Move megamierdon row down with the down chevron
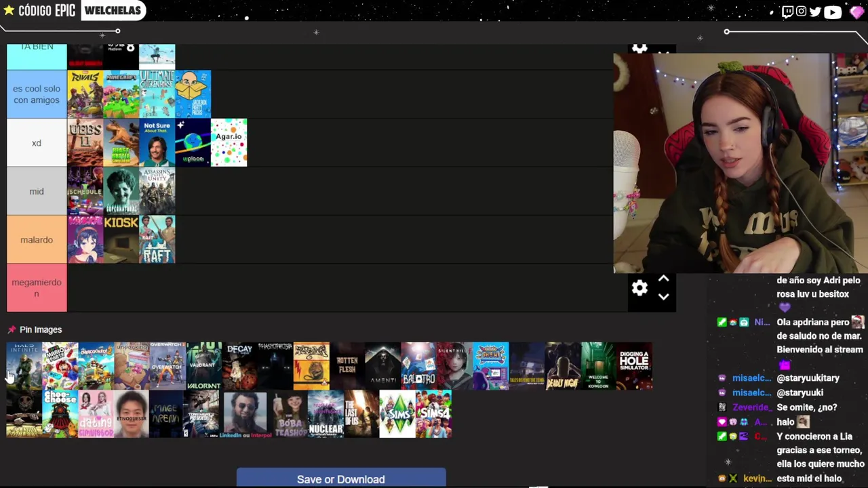The width and height of the screenshot is (868, 488). 663,297
